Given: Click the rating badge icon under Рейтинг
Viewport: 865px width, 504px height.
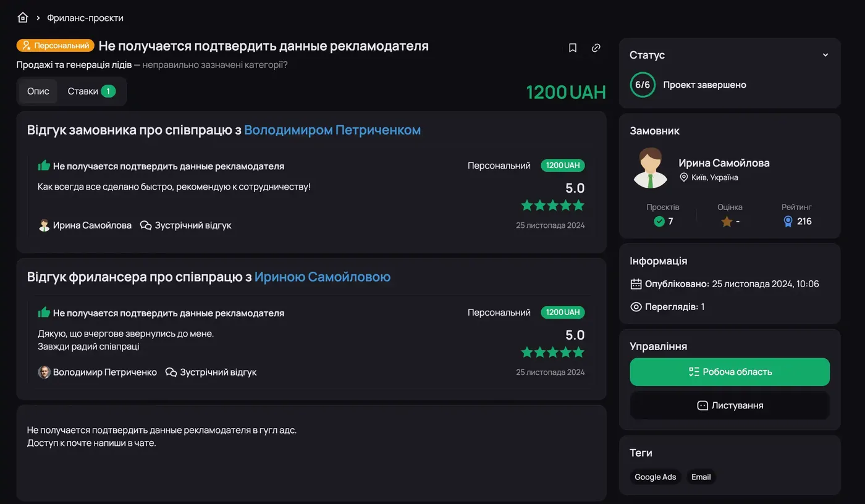Looking at the screenshot, I should [788, 221].
